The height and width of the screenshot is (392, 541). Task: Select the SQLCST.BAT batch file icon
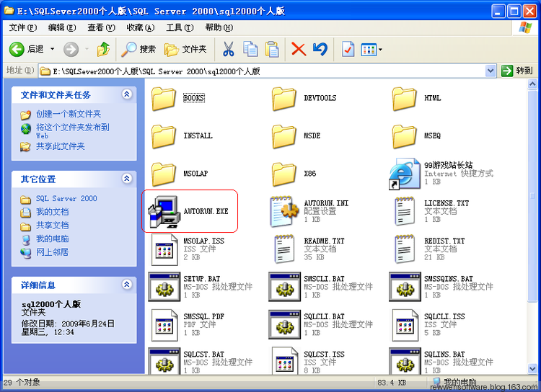point(164,361)
